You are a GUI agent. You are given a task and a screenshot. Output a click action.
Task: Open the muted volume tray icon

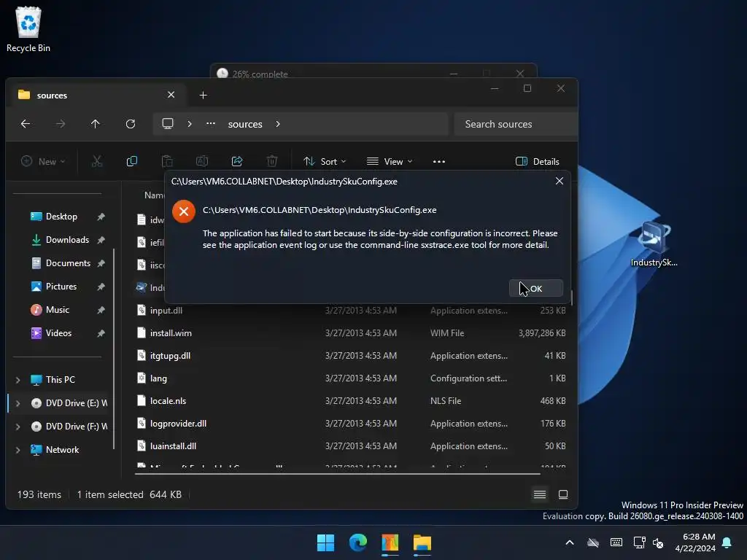pyautogui.click(x=659, y=542)
